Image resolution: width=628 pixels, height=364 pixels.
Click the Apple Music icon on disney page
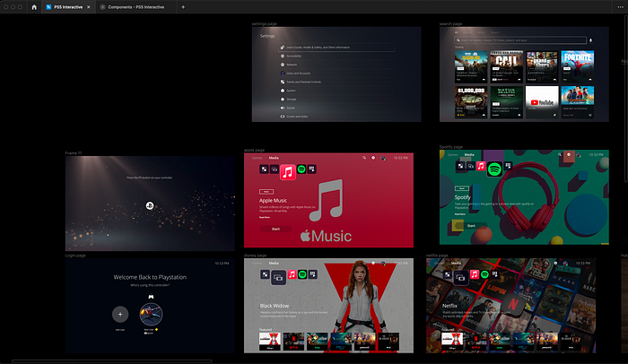point(292,274)
